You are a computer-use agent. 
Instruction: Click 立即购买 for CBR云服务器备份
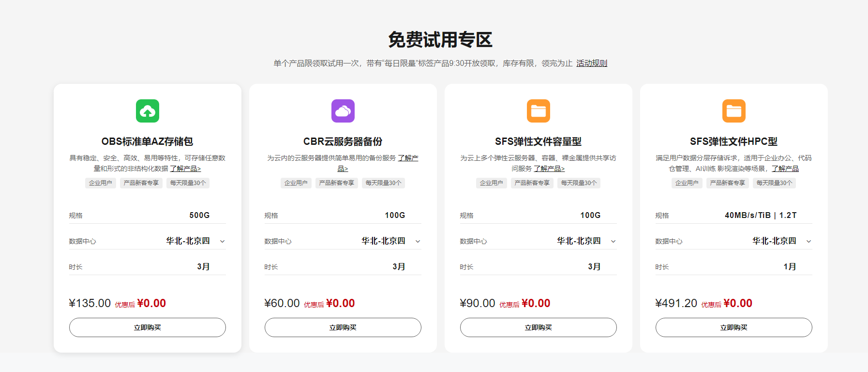click(x=343, y=327)
